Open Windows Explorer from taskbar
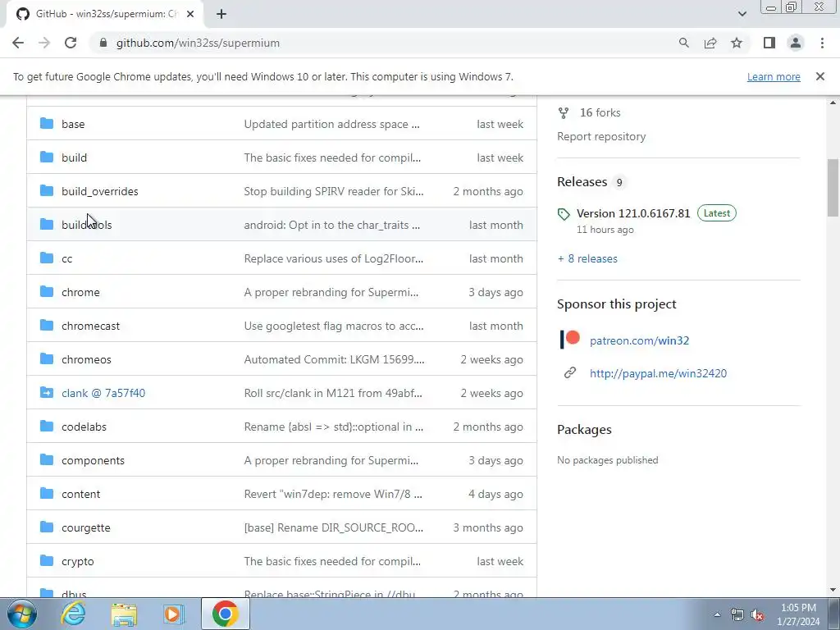Viewport: 840px width, 630px height. (x=124, y=614)
